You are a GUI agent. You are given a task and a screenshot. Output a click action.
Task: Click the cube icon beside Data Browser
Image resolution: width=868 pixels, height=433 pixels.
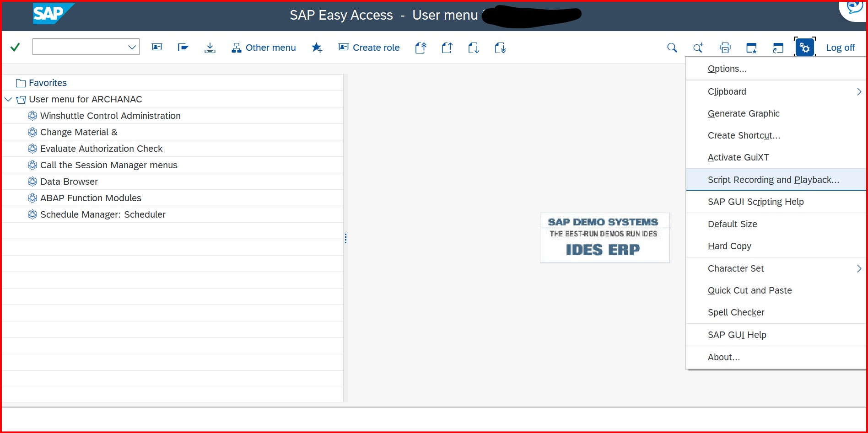pyautogui.click(x=32, y=182)
